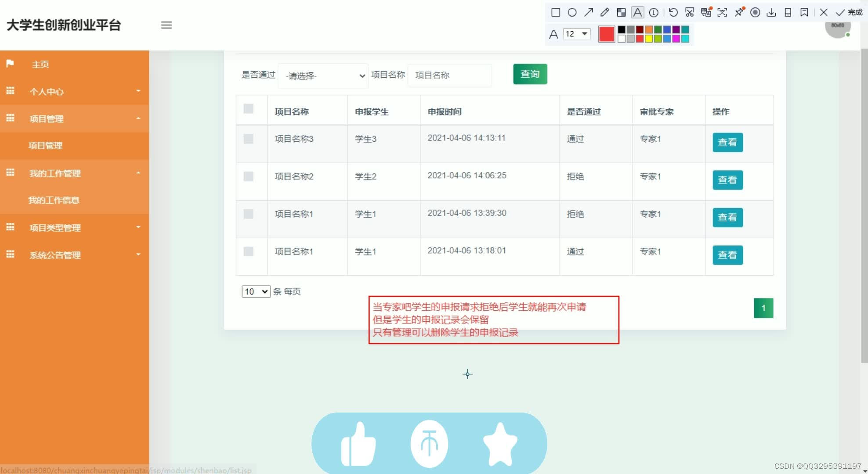
Task: Start screen recording
Action: tap(755, 12)
